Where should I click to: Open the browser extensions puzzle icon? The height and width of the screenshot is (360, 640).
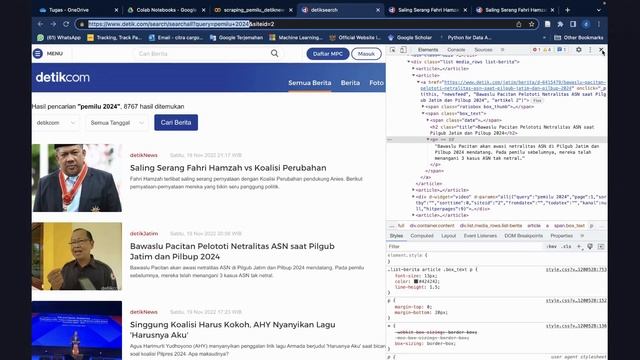tap(560, 24)
